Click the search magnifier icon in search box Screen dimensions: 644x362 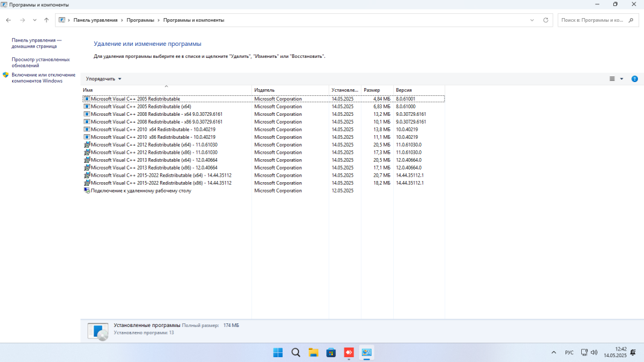pos(631,20)
